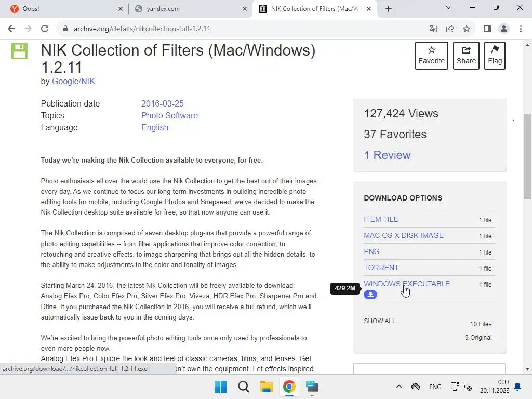Click SHOW ALL download files

coord(379,321)
